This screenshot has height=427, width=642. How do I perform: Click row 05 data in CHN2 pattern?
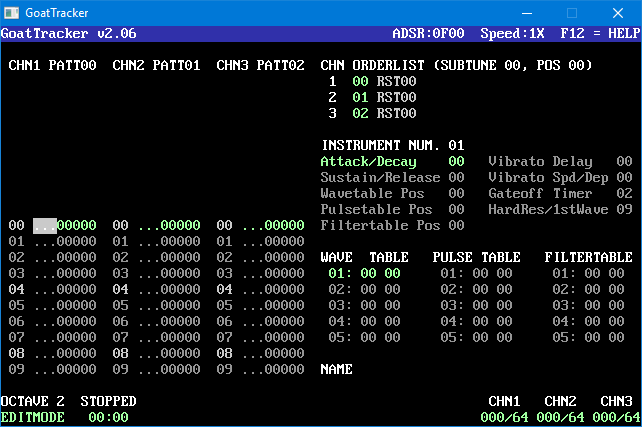coord(169,305)
